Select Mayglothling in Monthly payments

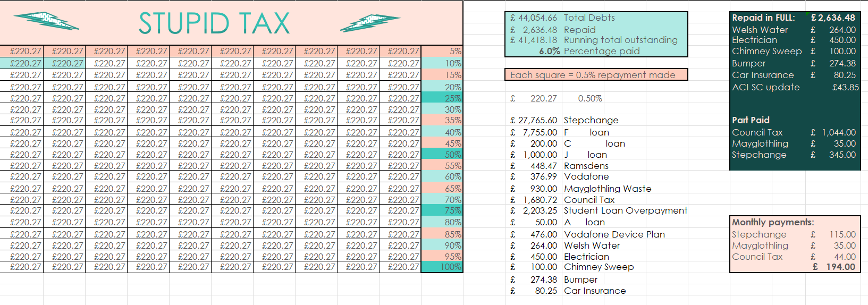pyautogui.click(x=760, y=245)
